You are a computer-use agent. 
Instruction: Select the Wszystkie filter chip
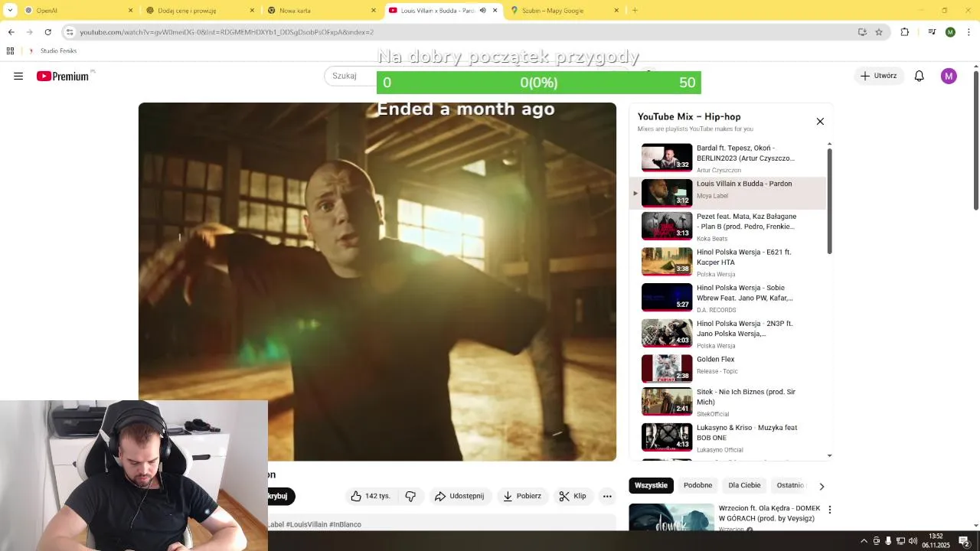click(x=651, y=485)
